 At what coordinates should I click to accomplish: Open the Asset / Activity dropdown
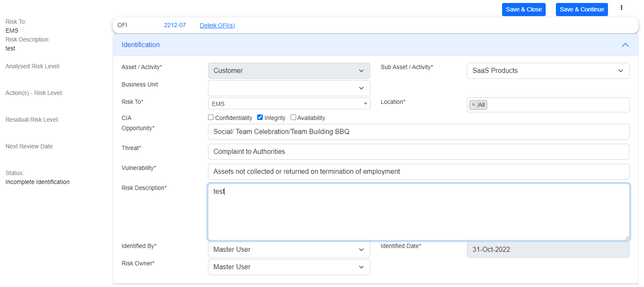click(289, 71)
